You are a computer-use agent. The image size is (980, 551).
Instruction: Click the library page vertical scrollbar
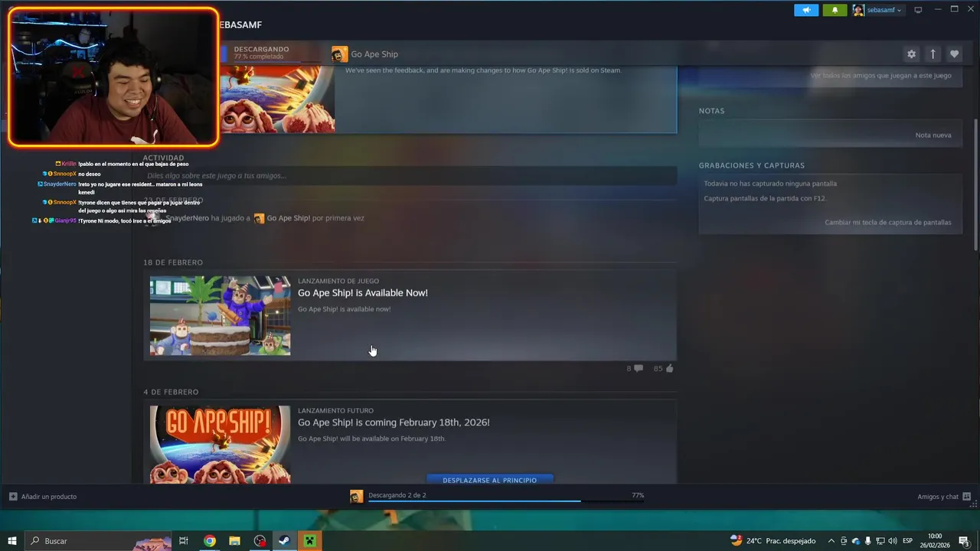pyautogui.click(x=975, y=184)
